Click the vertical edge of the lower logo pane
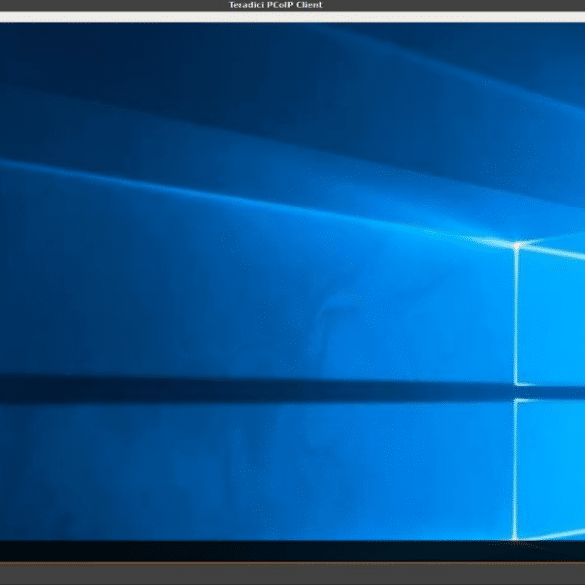 [x=515, y=469]
